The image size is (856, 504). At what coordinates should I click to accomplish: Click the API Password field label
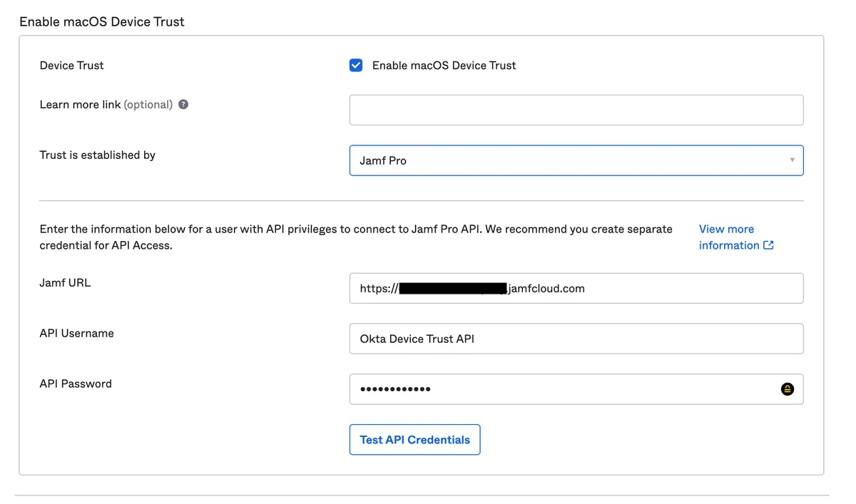point(76,384)
